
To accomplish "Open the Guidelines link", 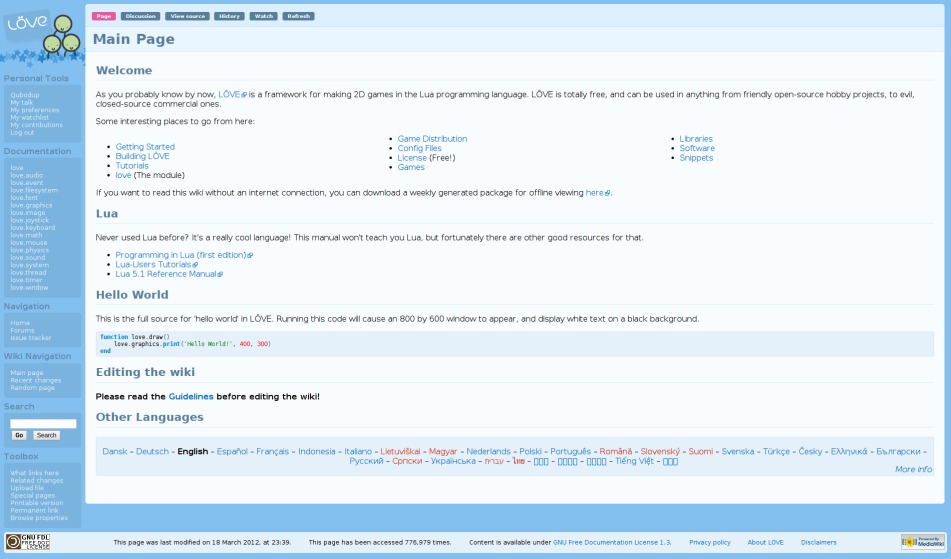I will click(x=190, y=397).
